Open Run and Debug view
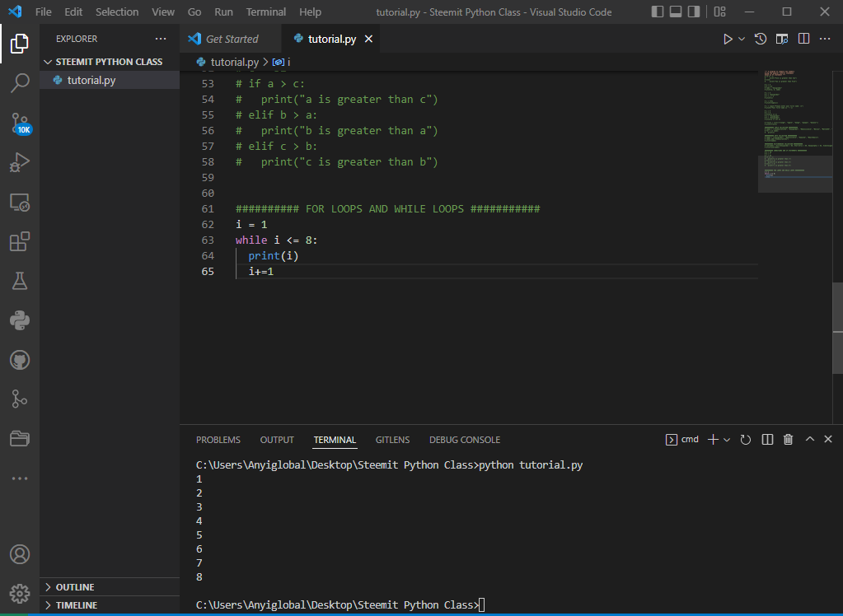This screenshot has width=843, height=616. coord(20,162)
